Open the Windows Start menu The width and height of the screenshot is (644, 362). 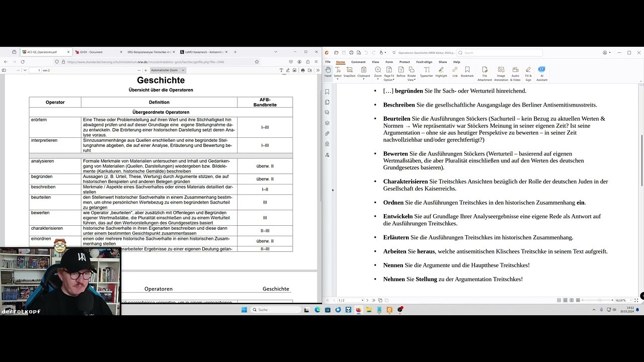coord(244,310)
